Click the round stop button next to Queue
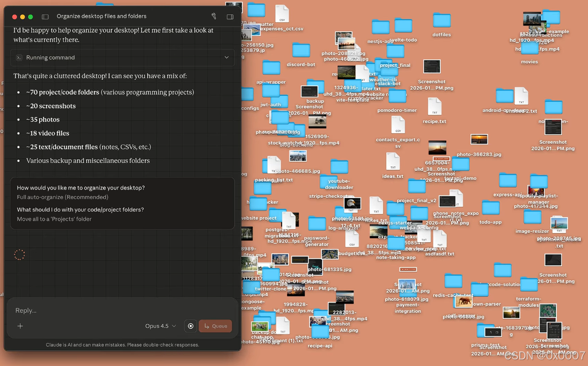 click(x=190, y=326)
